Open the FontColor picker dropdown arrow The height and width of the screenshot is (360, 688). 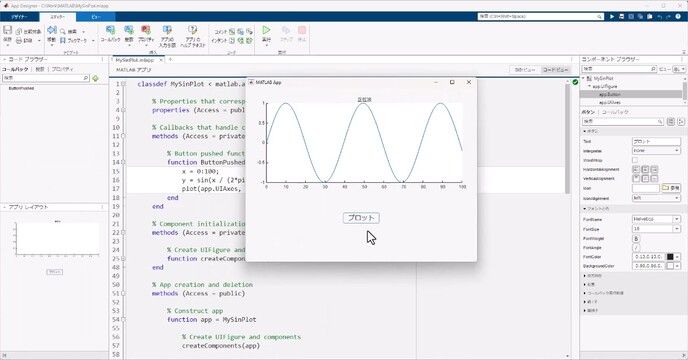[677, 257]
